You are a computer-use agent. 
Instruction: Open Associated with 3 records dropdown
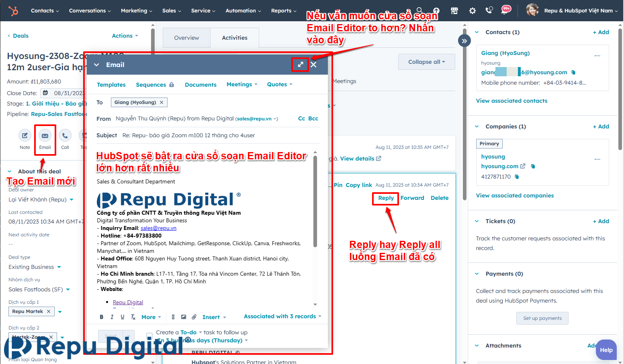coord(282,316)
